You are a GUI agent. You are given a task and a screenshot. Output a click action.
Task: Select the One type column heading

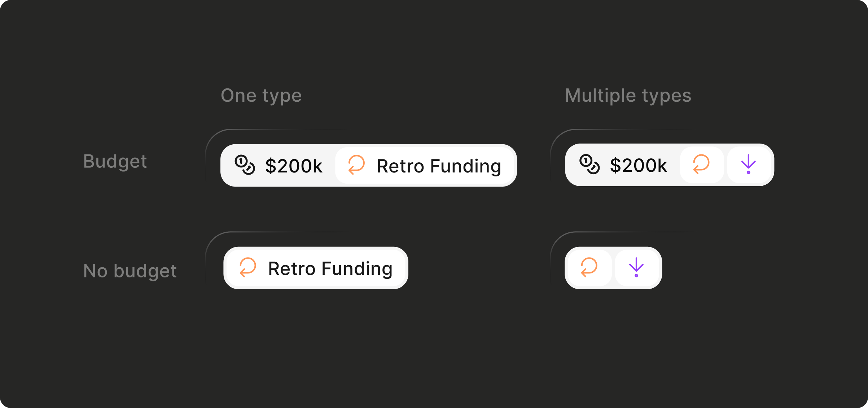pyautogui.click(x=261, y=96)
